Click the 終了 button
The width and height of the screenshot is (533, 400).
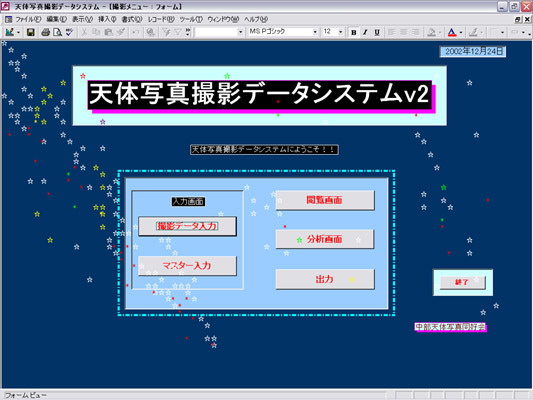(x=462, y=282)
